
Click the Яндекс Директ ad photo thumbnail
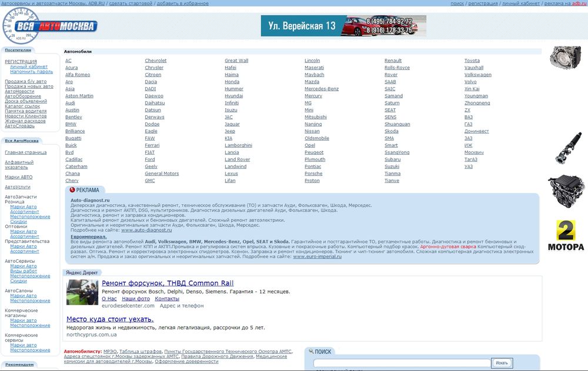pyautogui.click(x=82, y=292)
